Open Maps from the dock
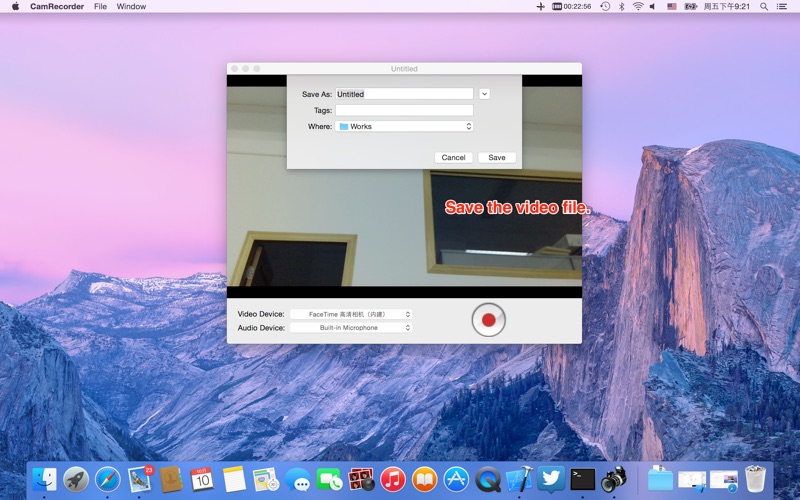 pyautogui.click(x=266, y=480)
